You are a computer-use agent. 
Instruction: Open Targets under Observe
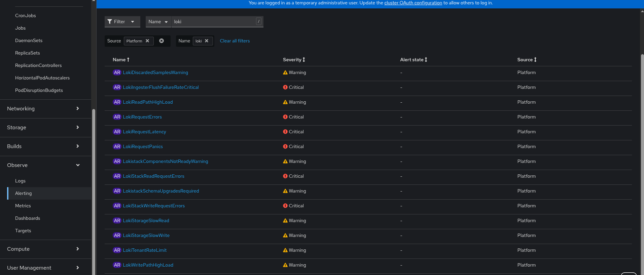(x=23, y=231)
